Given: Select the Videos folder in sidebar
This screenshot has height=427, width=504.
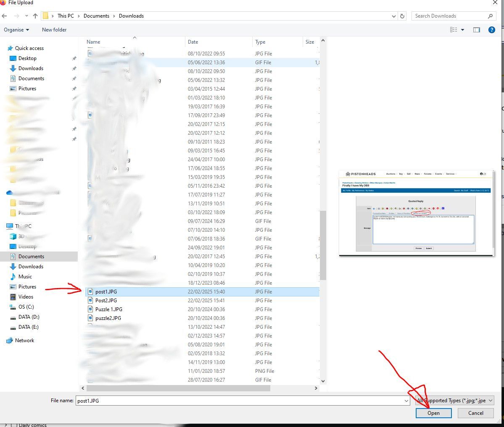Looking at the screenshot, I should [26, 297].
